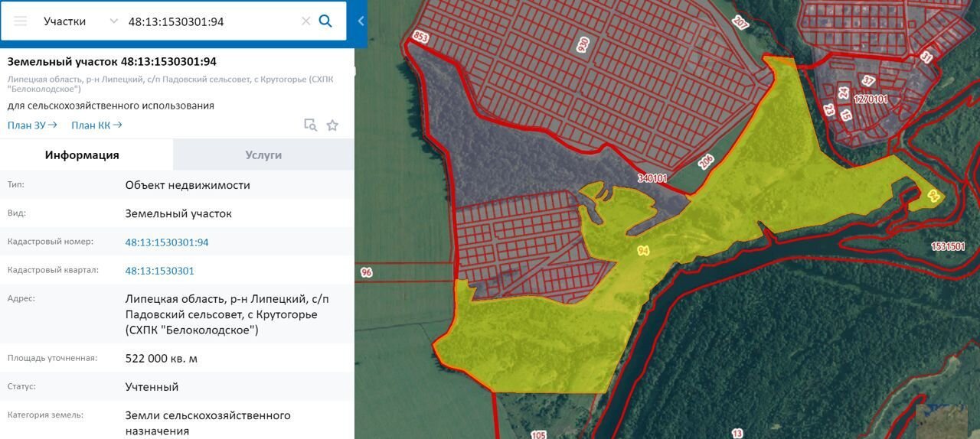Click parcel label 96 on map
Viewport: 980px width, 439px height.
coord(366,272)
